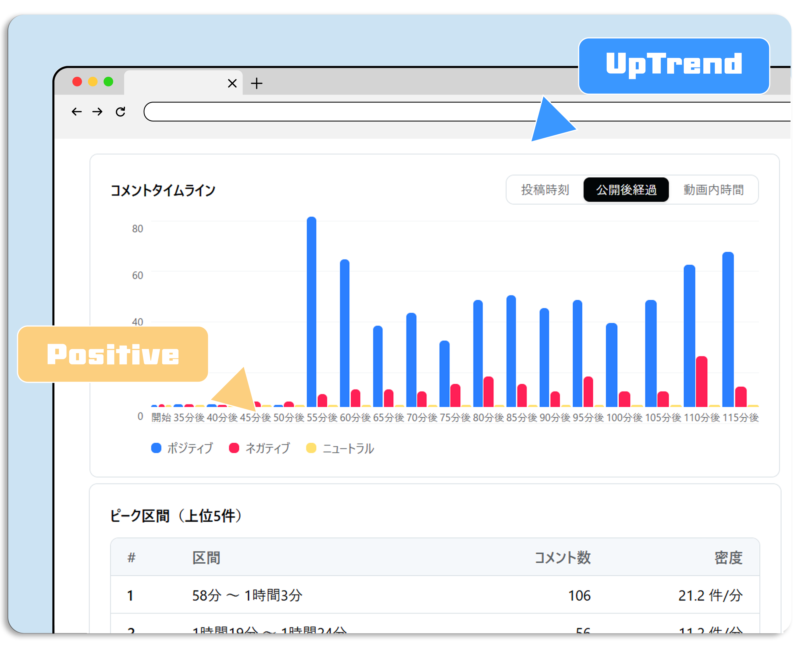Image resolution: width=812 pixels, height=652 pixels.
Task: Click the 0 y-axis label
Action: [x=140, y=416]
